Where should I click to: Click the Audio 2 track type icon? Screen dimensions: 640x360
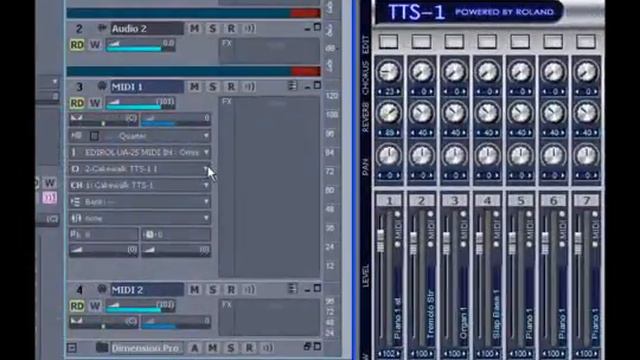(x=102, y=28)
